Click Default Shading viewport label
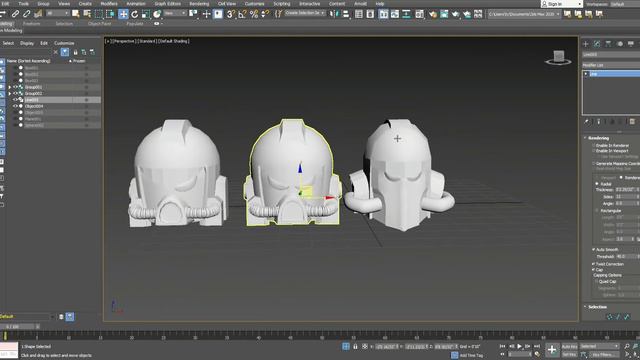 pos(173,41)
